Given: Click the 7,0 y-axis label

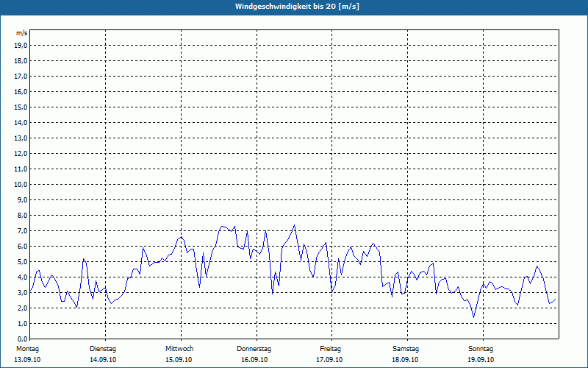Looking at the screenshot, I should 22,231.
